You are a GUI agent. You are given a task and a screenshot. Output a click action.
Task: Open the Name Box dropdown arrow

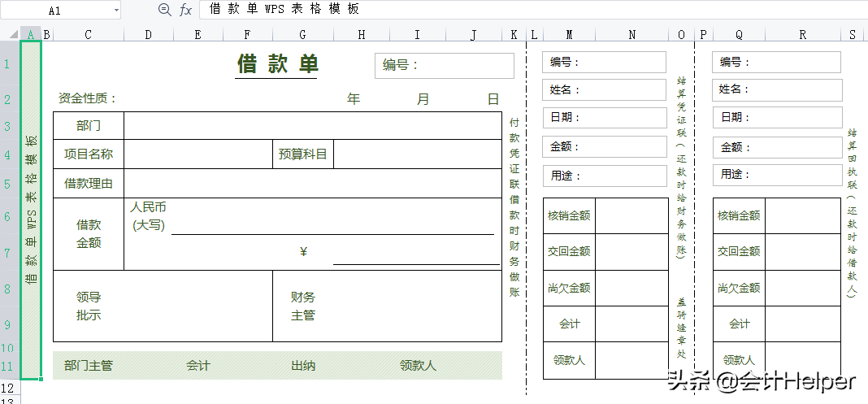[x=116, y=10]
